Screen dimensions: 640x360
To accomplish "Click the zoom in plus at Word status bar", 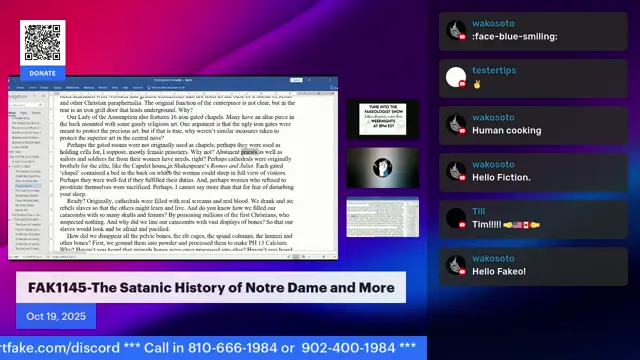I will point(335,257).
